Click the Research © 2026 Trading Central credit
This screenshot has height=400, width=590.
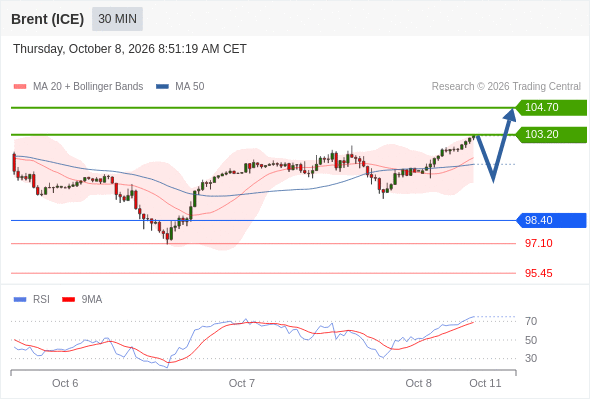(506, 87)
